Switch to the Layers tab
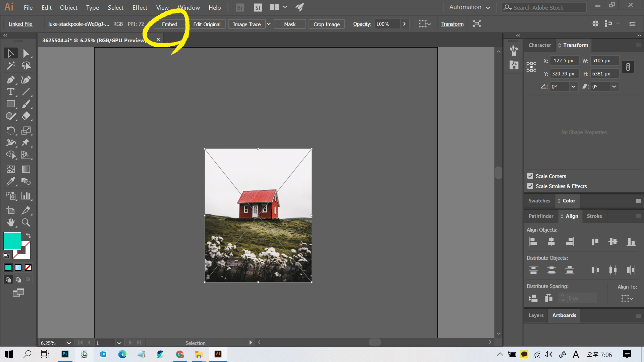This screenshot has width=644, height=362. tap(536, 315)
